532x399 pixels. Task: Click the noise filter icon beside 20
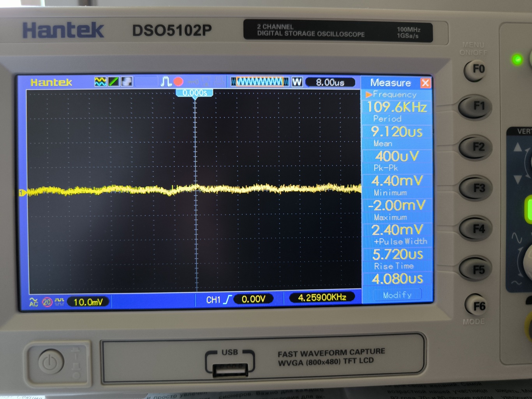[60, 302]
